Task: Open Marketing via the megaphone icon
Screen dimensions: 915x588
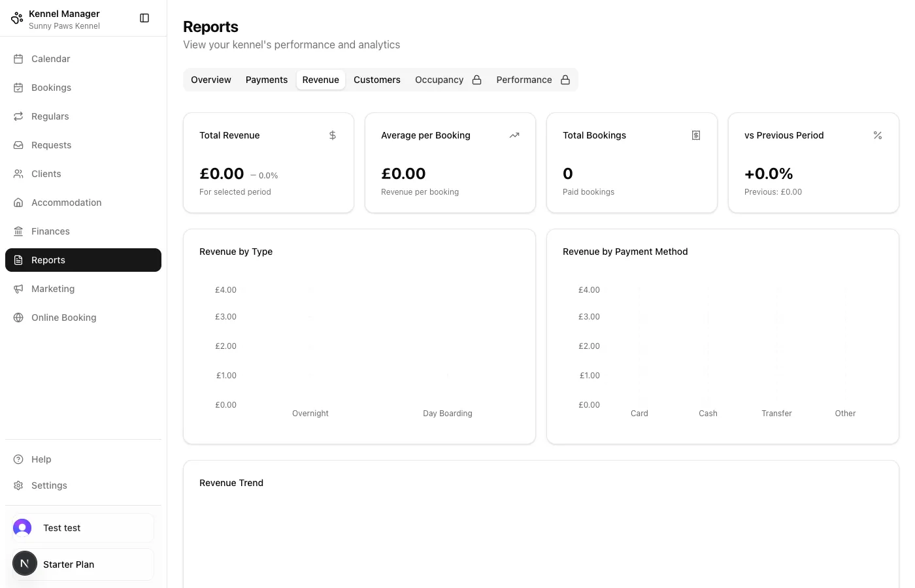Action: (20, 289)
